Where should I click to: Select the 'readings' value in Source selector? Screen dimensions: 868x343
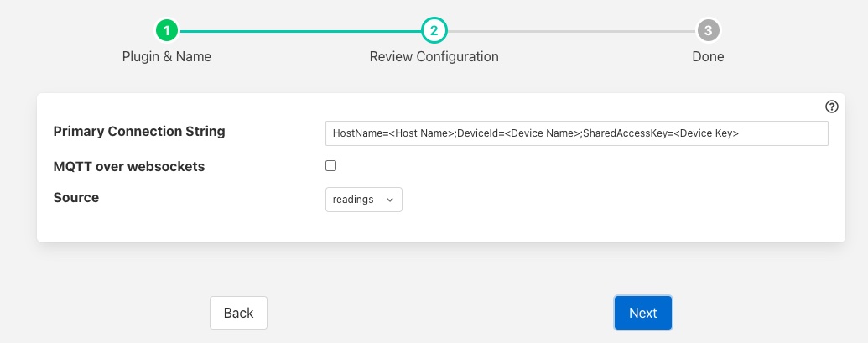353,200
